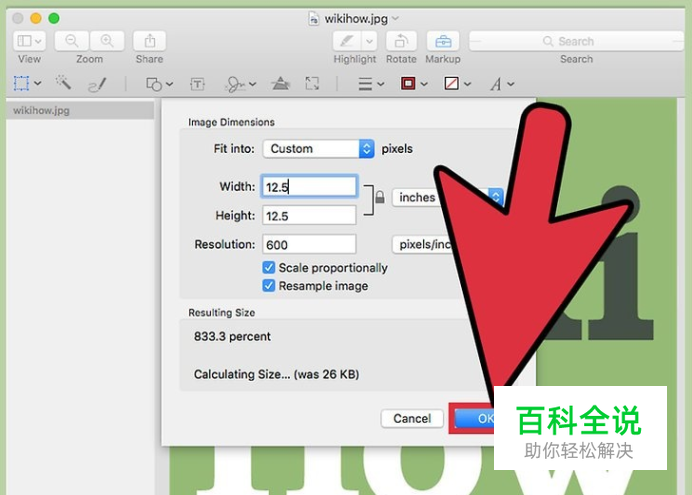Toggle Resample image checkbox
The width and height of the screenshot is (692, 495).
(268, 285)
